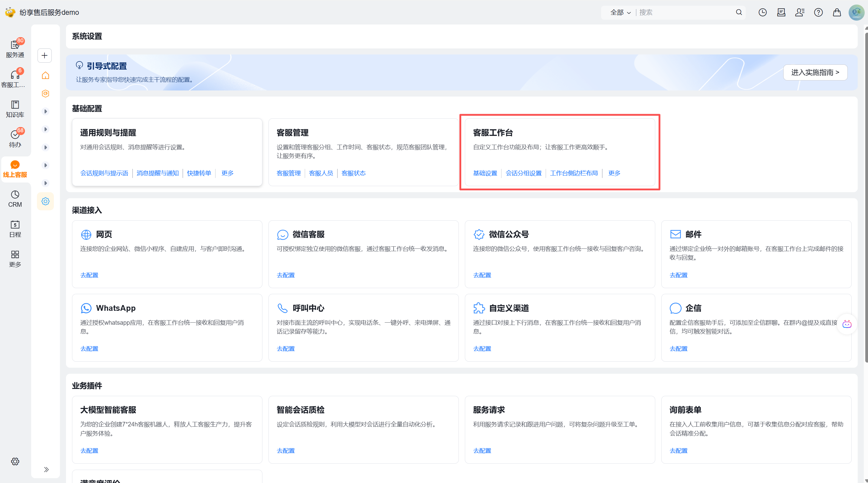Expand the first collapsed arrow in sidebar
Viewport: 868px width, 483px height.
pos(45,111)
